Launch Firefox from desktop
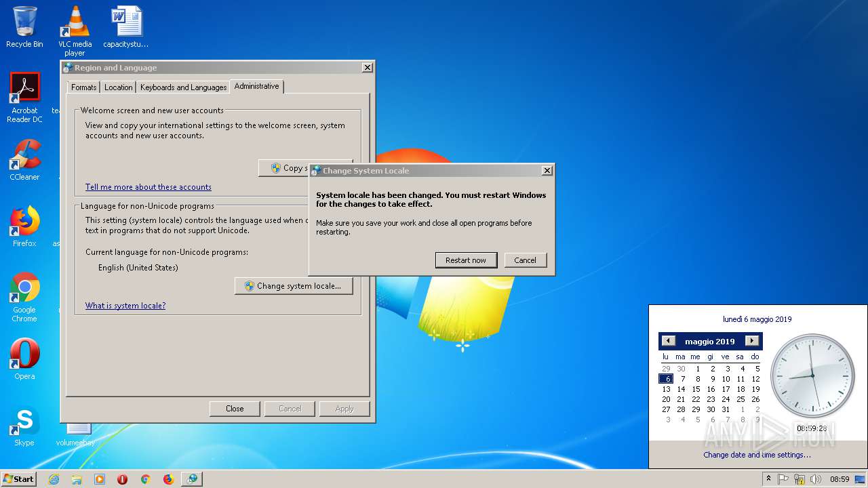 coord(24,227)
